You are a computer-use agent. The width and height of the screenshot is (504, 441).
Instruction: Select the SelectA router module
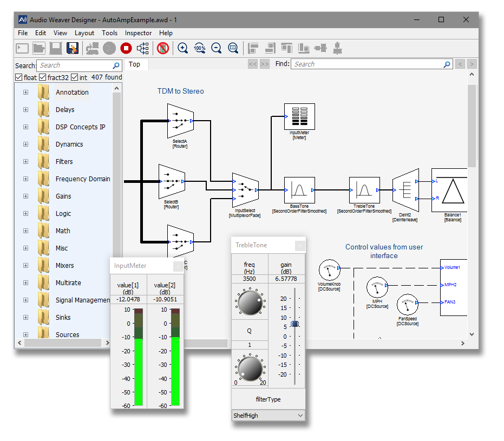tap(180, 121)
